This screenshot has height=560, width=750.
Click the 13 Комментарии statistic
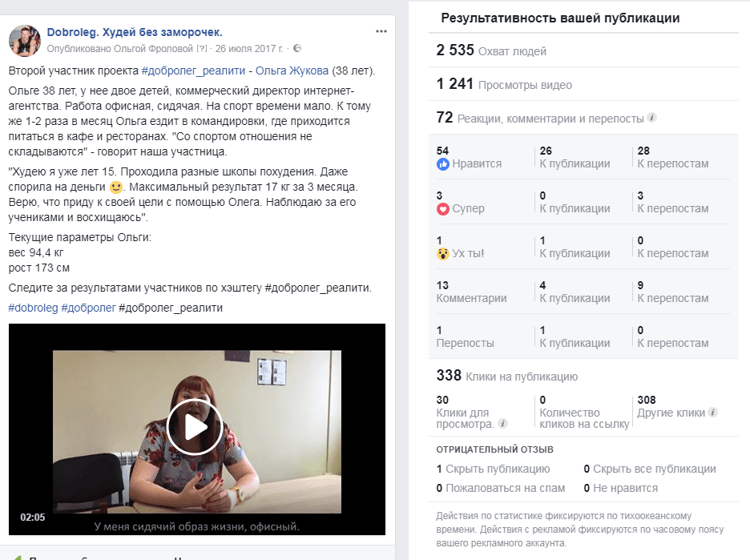pyautogui.click(x=471, y=292)
